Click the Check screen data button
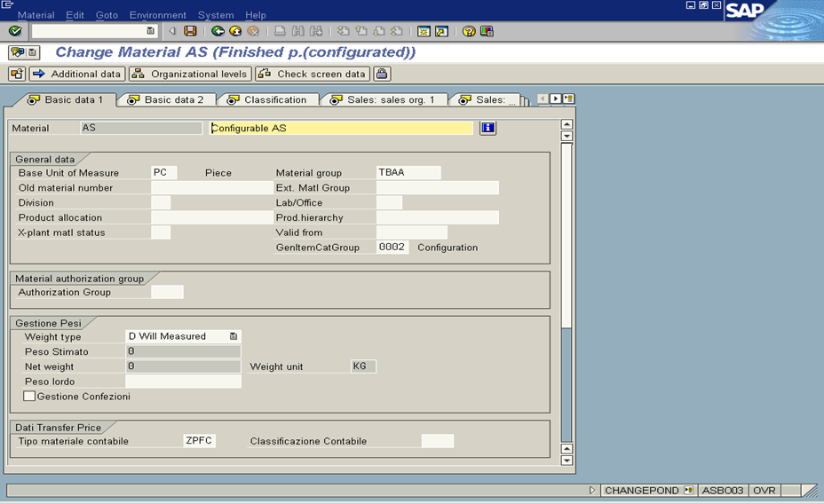 click(313, 74)
